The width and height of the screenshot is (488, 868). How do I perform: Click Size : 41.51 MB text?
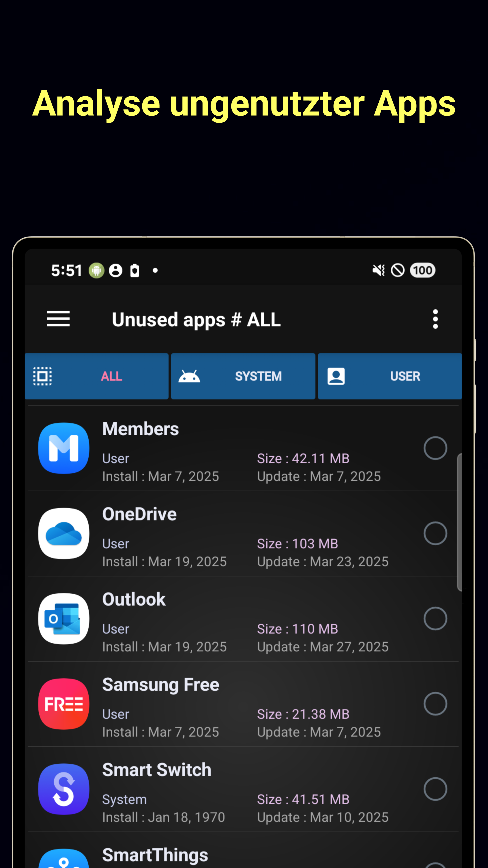click(303, 799)
